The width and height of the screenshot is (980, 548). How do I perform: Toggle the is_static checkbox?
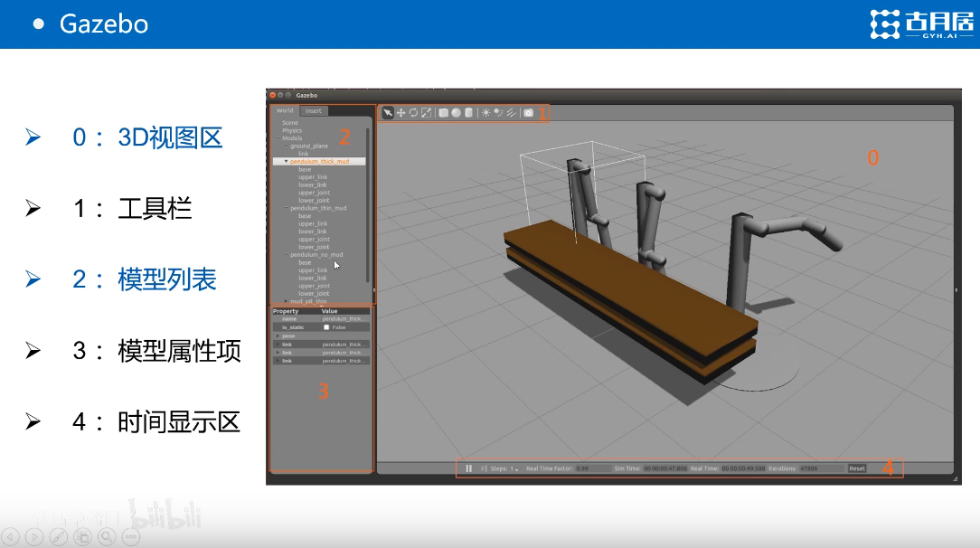[326, 326]
